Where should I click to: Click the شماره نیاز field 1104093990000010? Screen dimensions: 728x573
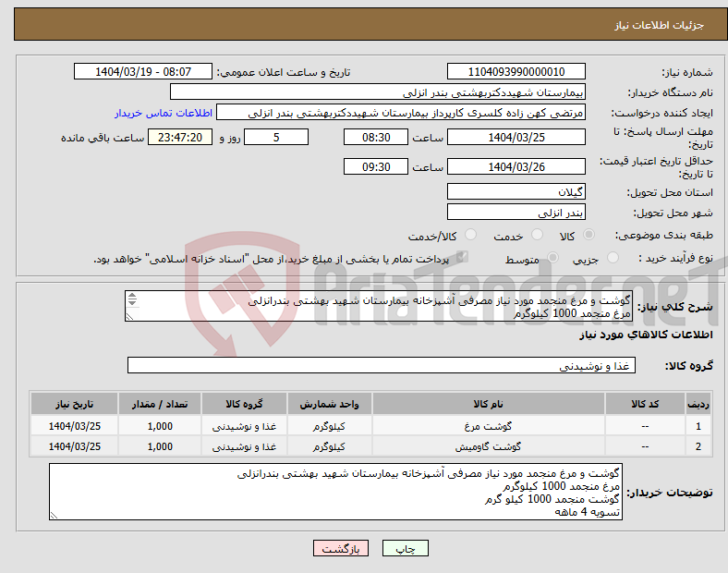(516, 72)
